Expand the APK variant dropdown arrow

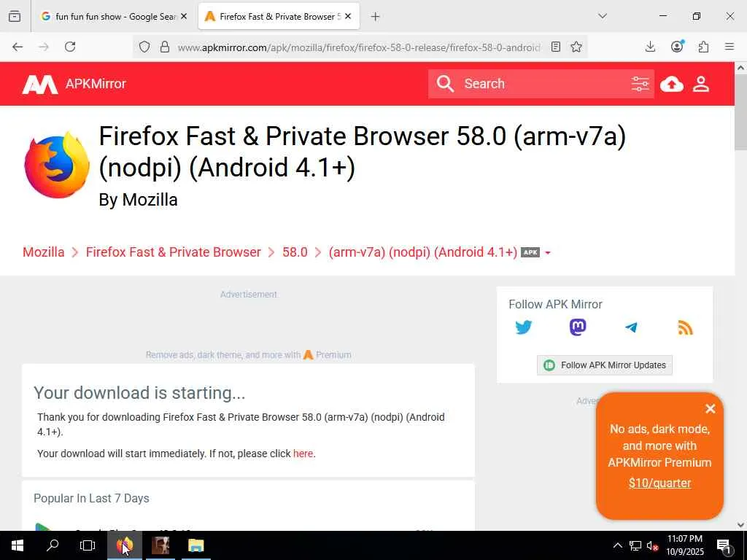[548, 253]
